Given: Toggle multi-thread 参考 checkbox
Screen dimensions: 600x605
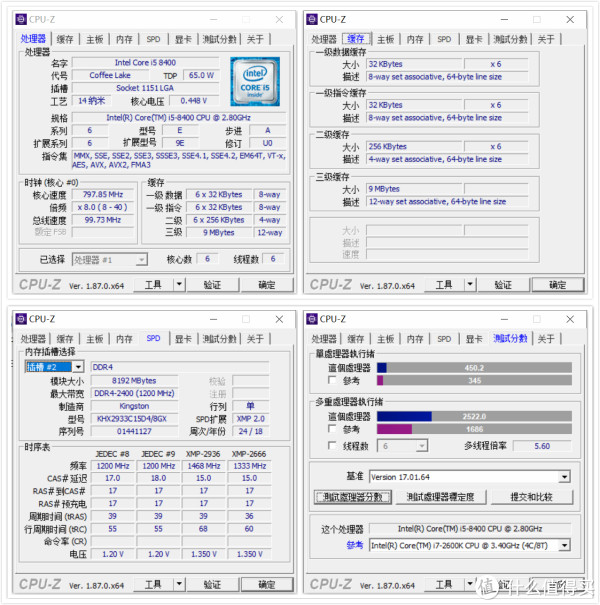Looking at the screenshot, I should click(331, 429).
